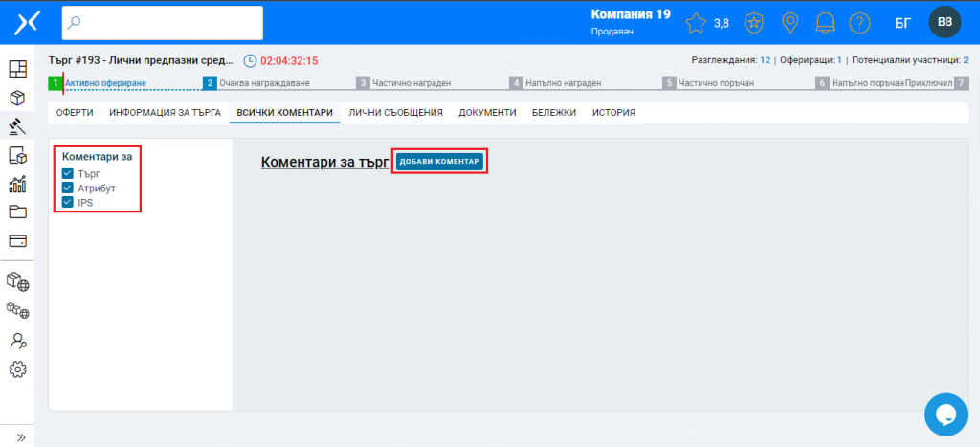
Task: Switch to the ОФЕРТИ tab
Action: coord(75,113)
